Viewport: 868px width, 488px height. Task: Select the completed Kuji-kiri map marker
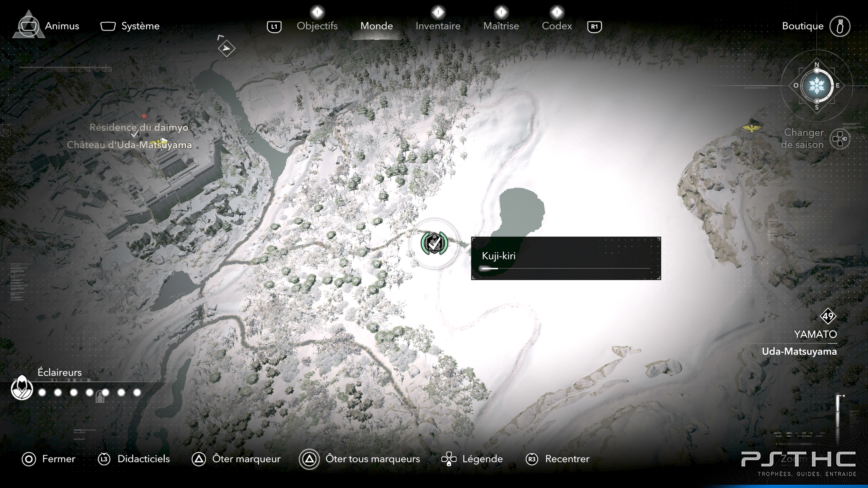434,243
